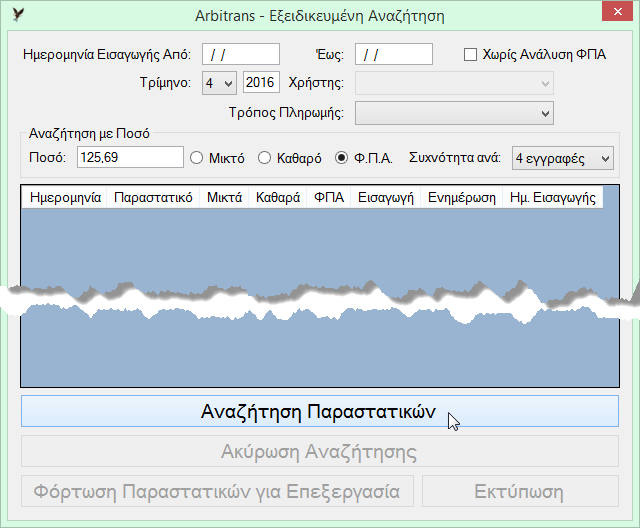
Task: Click the Τρίμηνο label text
Action: pos(165,83)
